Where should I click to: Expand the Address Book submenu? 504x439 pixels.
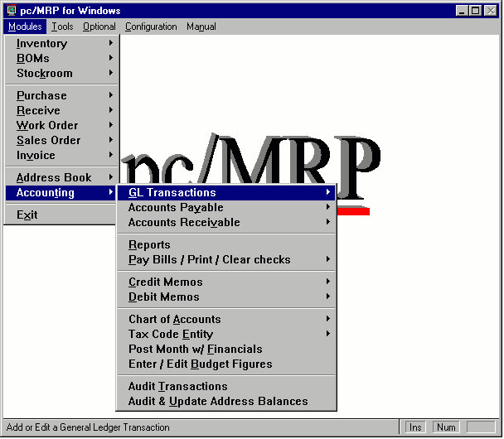coord(61,177)
